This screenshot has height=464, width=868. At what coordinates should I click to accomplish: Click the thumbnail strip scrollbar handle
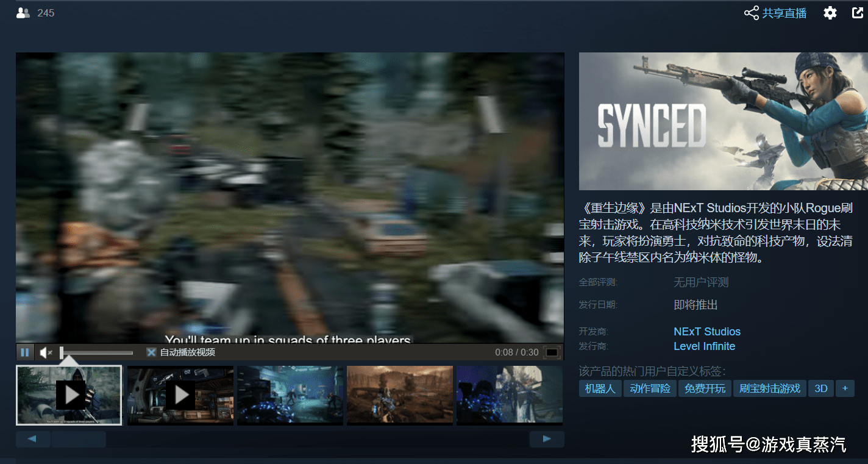coord(79,439)
